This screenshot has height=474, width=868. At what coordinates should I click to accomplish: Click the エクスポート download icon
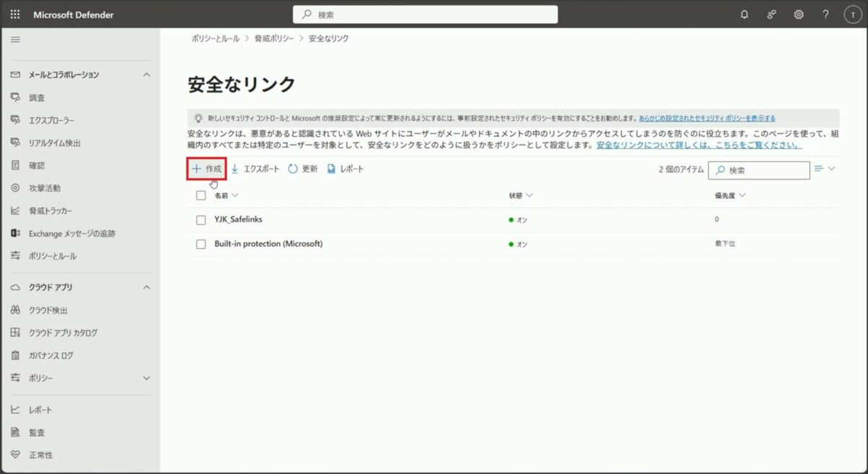click(234, 169)
